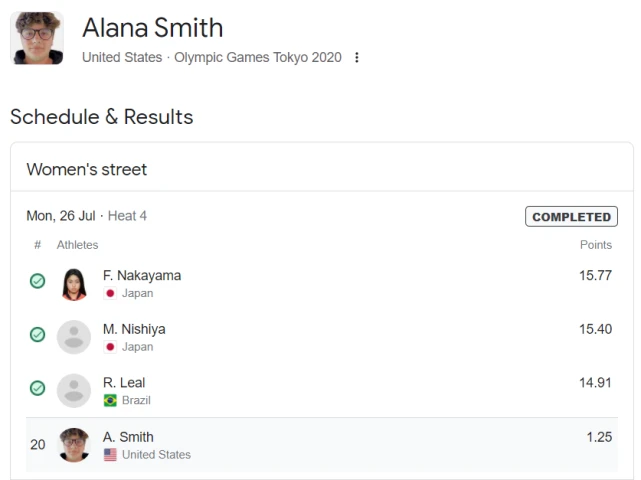
Task: Click the F. Nakayama athlete name
Action: click(x=142, y=276)
